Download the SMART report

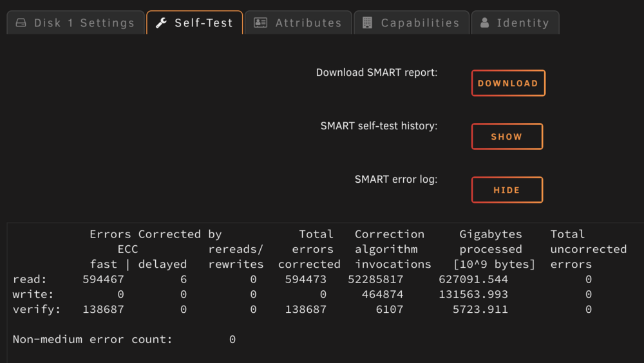tap(509, 83)
